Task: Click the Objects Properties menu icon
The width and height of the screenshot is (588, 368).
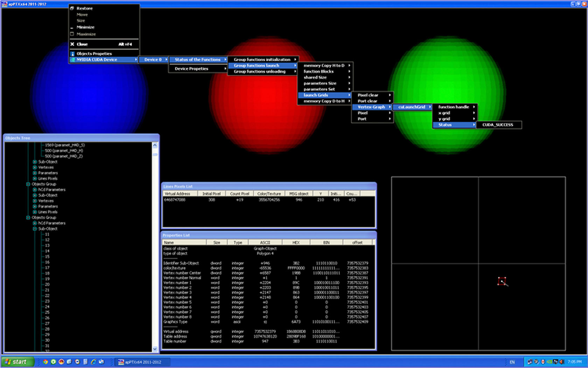Action: [x=72, y=54]
